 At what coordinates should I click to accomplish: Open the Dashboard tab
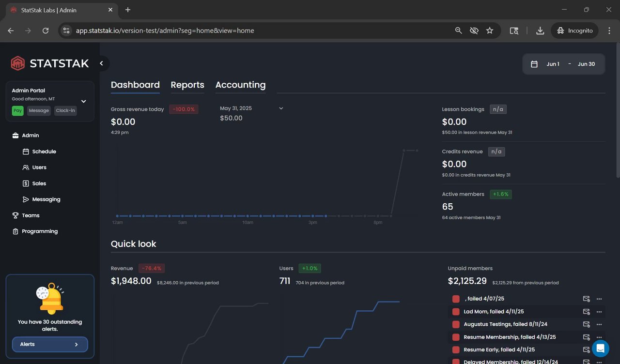pyautogui.click(x=135, y=85)
